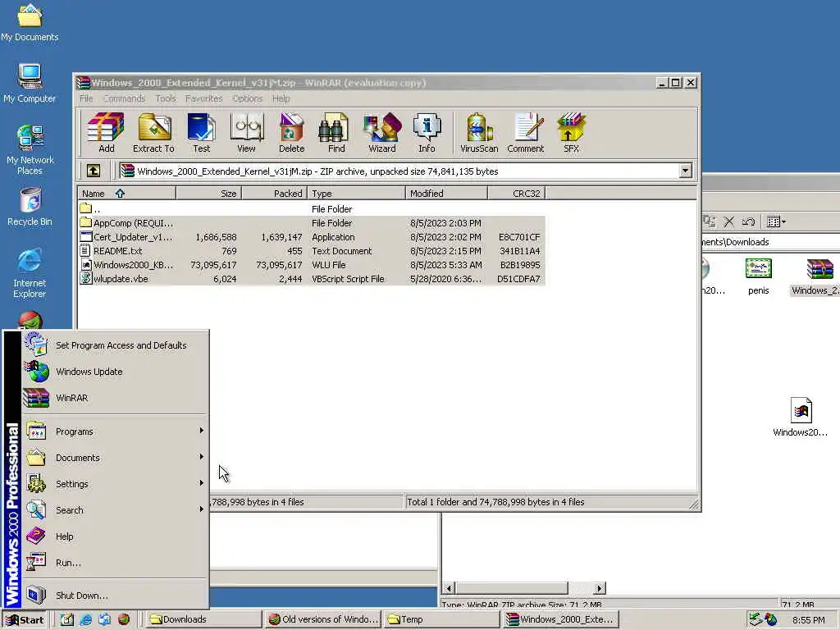Sort file list by Name column
The height and width of the screenshot is (630, 840).
[x=126, y=194]
